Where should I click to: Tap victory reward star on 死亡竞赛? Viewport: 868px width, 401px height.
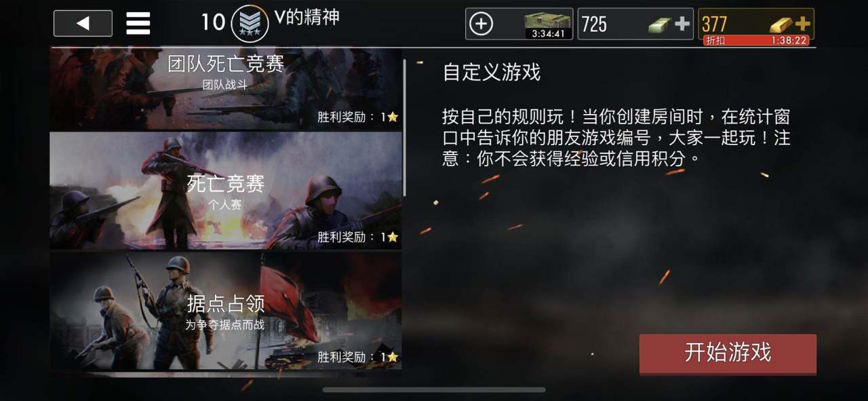[392, 237]
